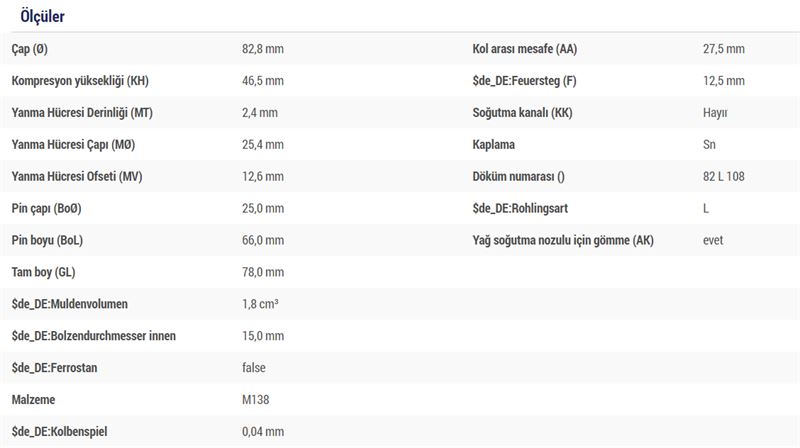Select the Kaplama Sn value
Image resolution: width=800 pixels, height=448 pixels.
[x=709, y=144]
